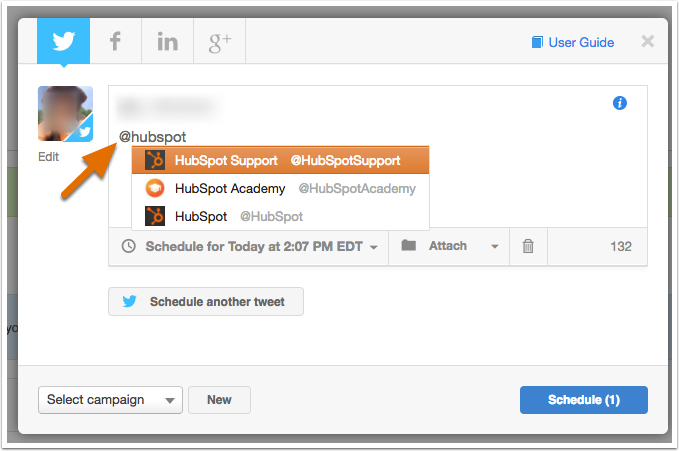The height and width of the screenshot is (451, 679).
Task: Click the profile avatar thumbnail
Action: [x=65, y=114]
